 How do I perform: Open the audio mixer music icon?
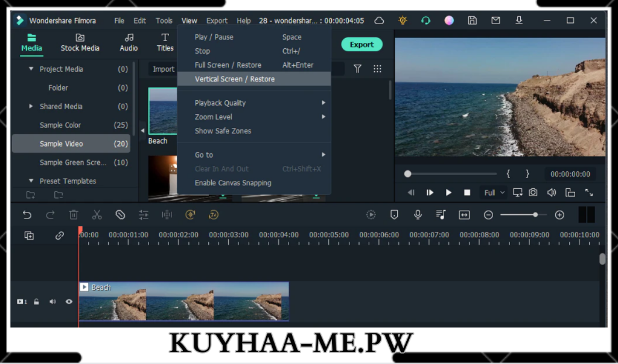tap(441, 215)
